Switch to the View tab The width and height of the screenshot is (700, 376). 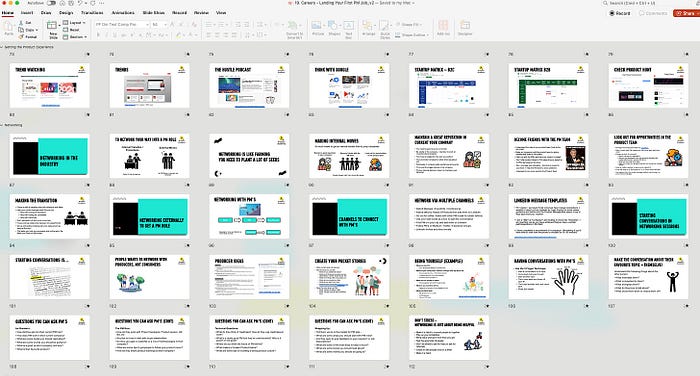click(x=221, y=13)
